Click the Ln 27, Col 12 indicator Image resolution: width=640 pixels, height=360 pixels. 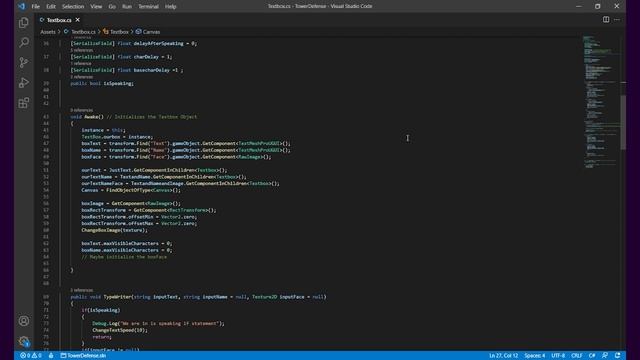tap(503, 356)
